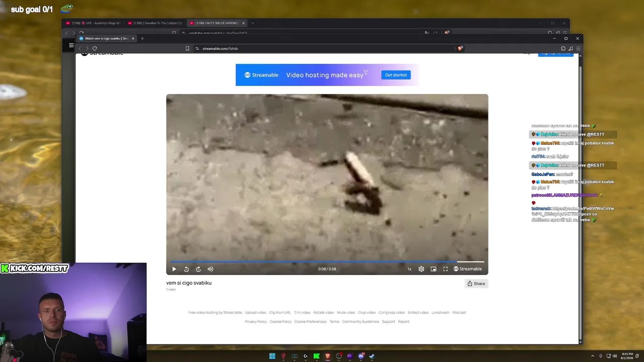Click the Streamable logo in player controls
644x362 pixels.
click(467, 269)
